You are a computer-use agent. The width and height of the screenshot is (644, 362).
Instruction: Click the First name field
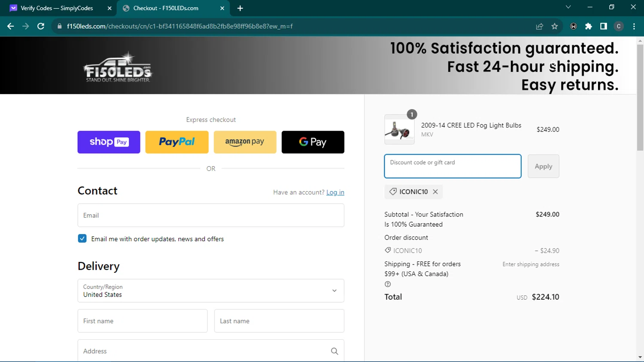143,321
